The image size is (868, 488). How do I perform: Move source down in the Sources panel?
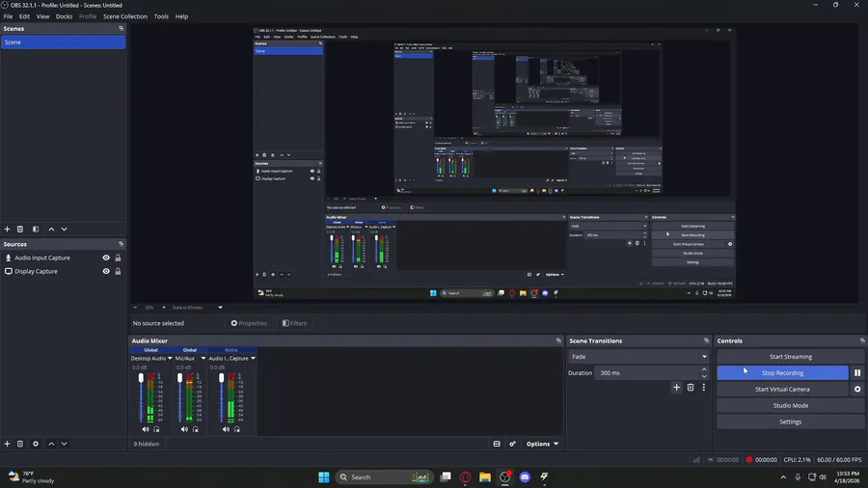click(x=65, y=444)
